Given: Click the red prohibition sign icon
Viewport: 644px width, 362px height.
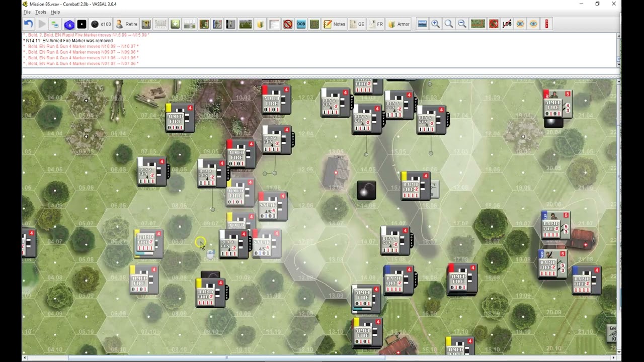Looking at the screenshot, I should [x=288, y=24].
